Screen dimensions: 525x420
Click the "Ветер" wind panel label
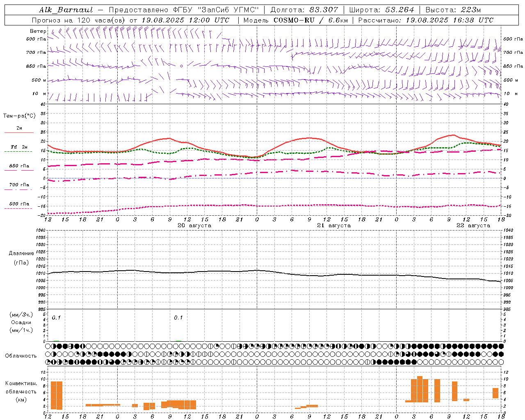click(38, 31)
